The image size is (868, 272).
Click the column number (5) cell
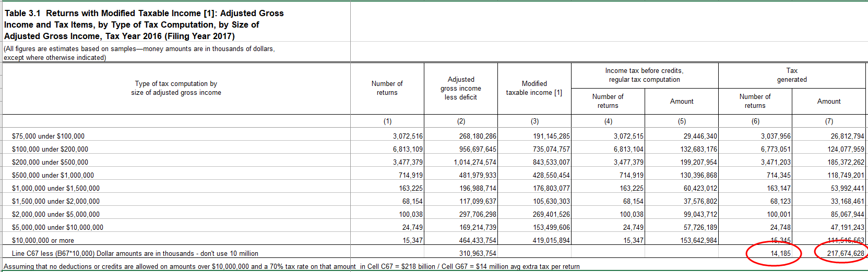682,121
